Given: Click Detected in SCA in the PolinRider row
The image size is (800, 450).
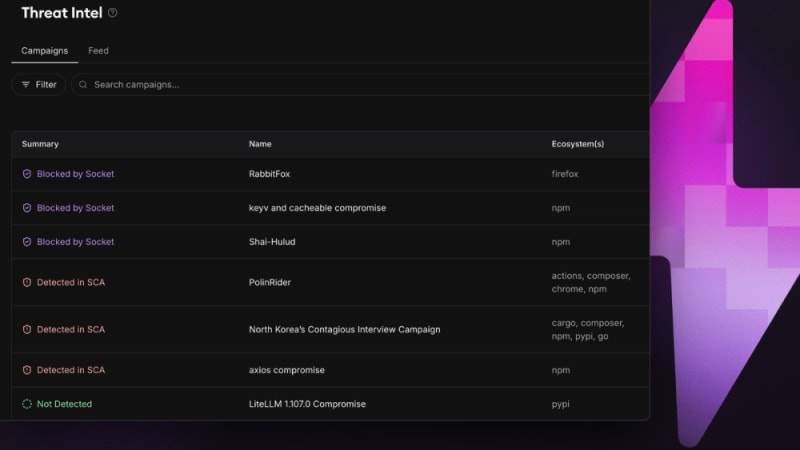Looking at the screenshot, I should click(x=71, y=283).
